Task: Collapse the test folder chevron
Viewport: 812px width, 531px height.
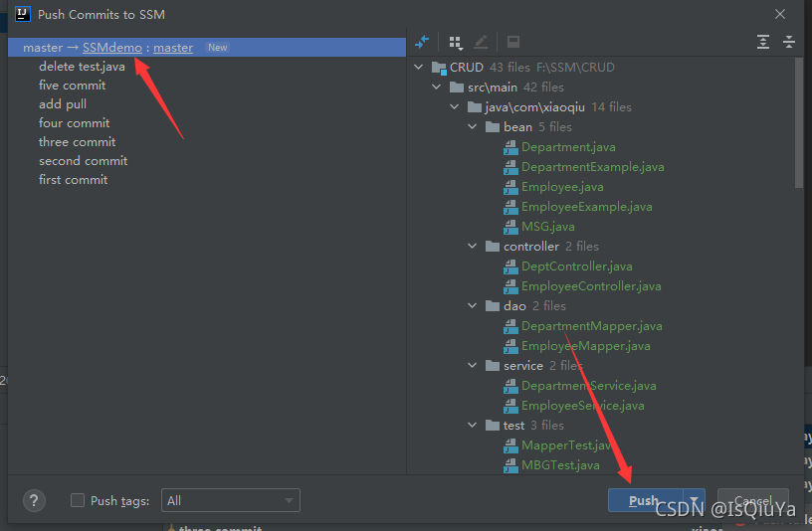Action: click(x=473, y=425)
